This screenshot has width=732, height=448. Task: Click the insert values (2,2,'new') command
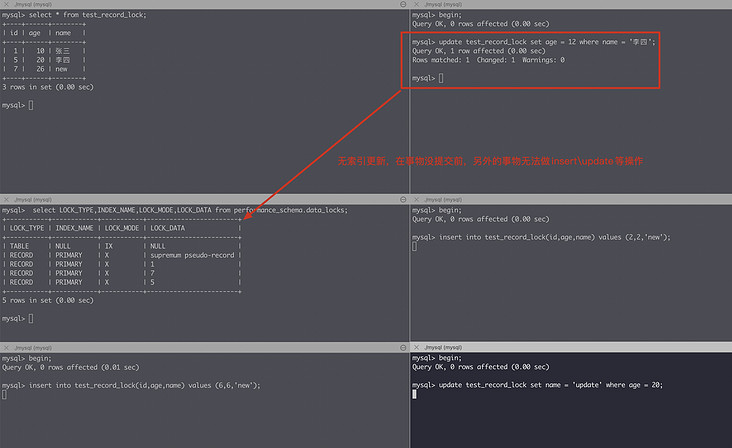click(555, 237)
